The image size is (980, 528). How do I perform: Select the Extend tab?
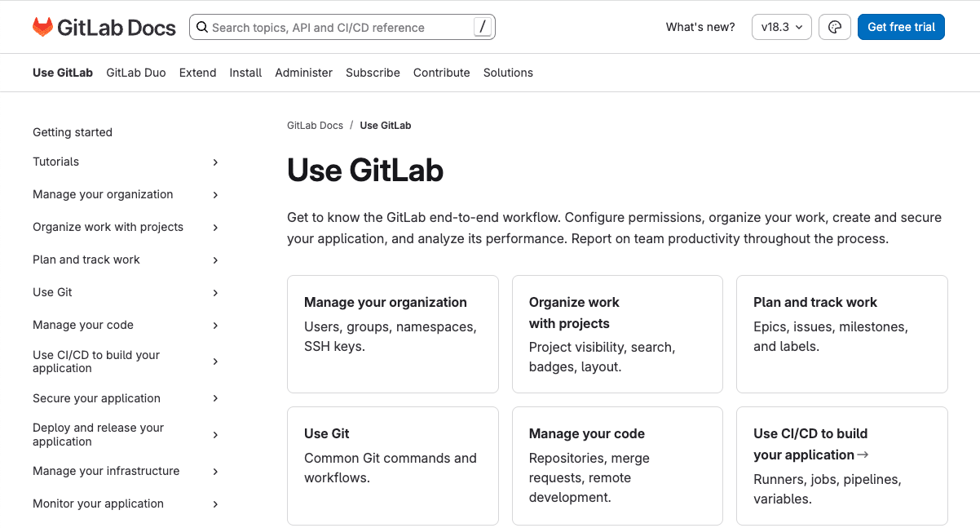[198, 73]
